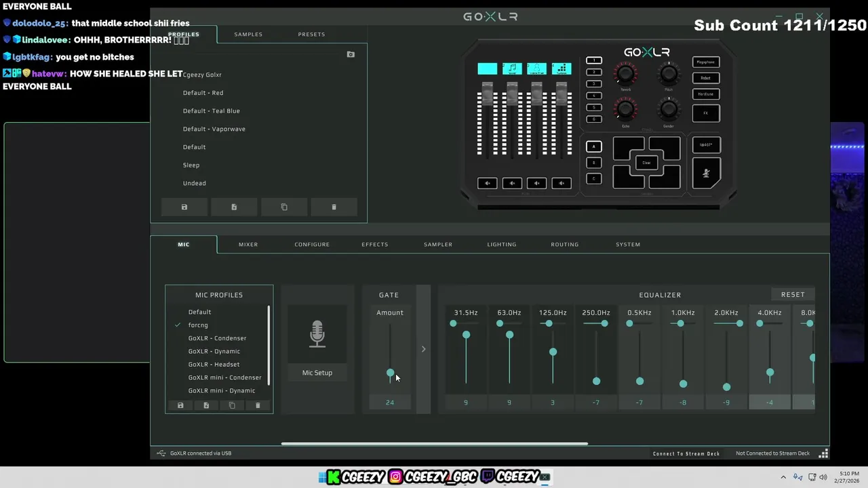Mute the System fader channel on device
868x488 pixels.
[561, 183]
